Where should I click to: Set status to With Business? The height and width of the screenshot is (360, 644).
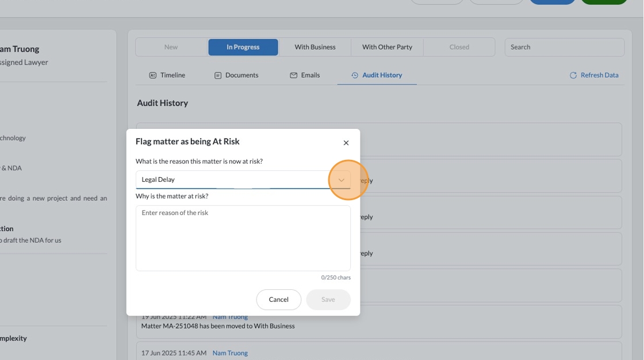(x=315, y=47)
